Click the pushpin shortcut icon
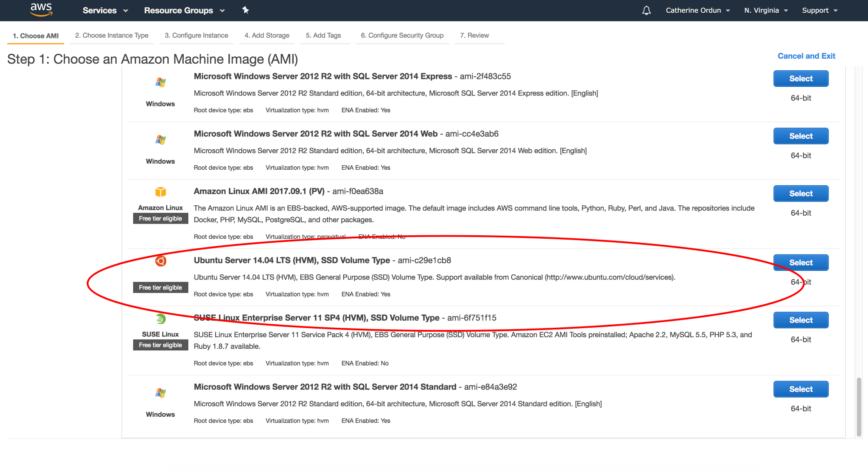 tap(246, 10)
